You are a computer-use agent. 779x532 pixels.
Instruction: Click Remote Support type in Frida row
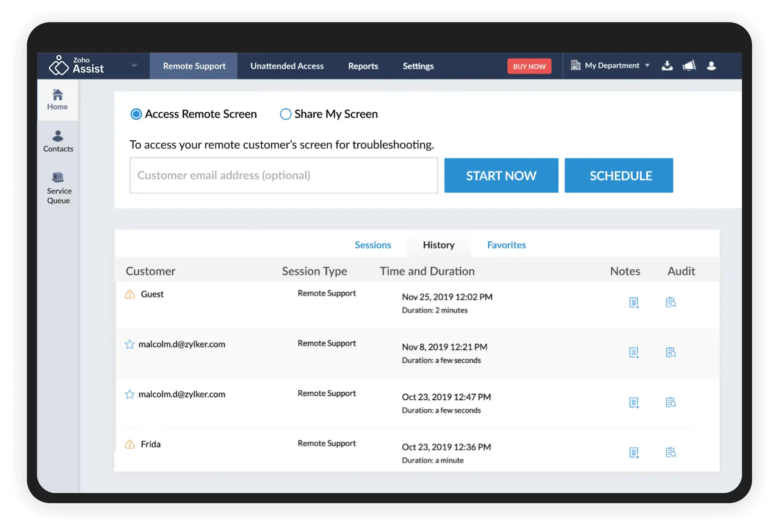pos(327,443)
